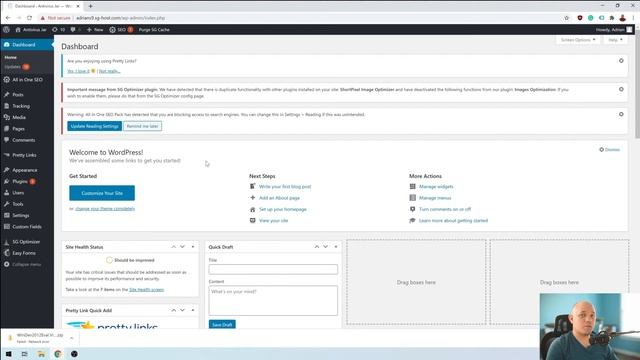The width and height of the screenshot is (640, 360).
Task: Open Chrome from the taskbar
Action: 58,354
